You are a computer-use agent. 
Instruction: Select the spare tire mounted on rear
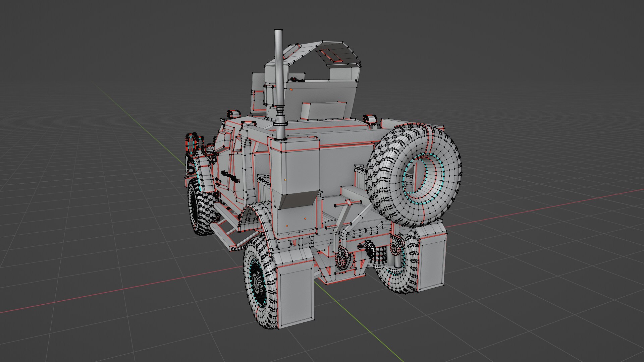coord(414,175)
